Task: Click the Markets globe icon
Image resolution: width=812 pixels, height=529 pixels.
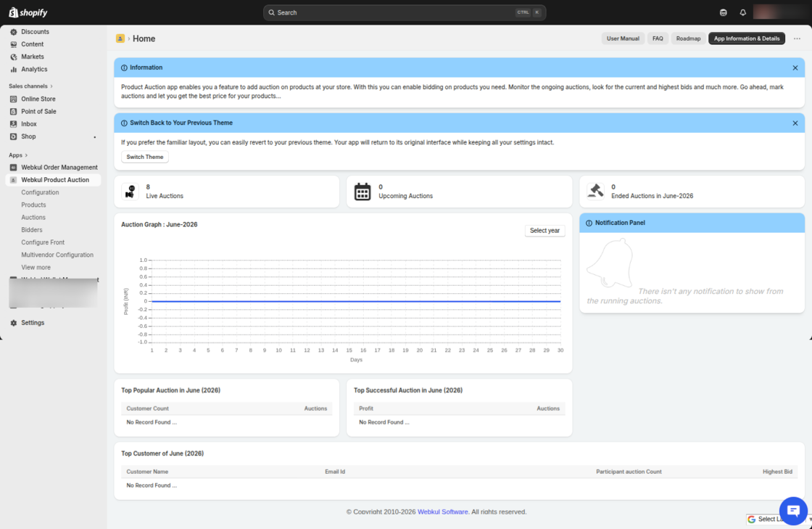Action: [x=14, y=57]
